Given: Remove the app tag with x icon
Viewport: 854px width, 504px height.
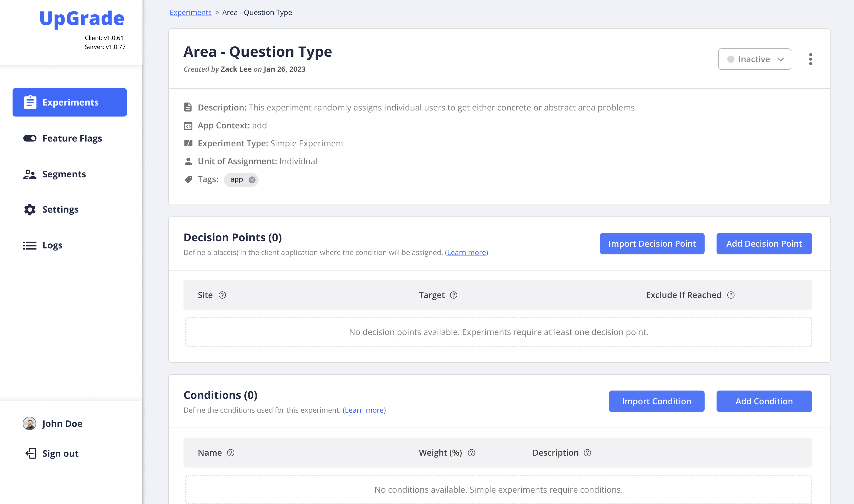Looking at the screenshot, I should point(252,180).
